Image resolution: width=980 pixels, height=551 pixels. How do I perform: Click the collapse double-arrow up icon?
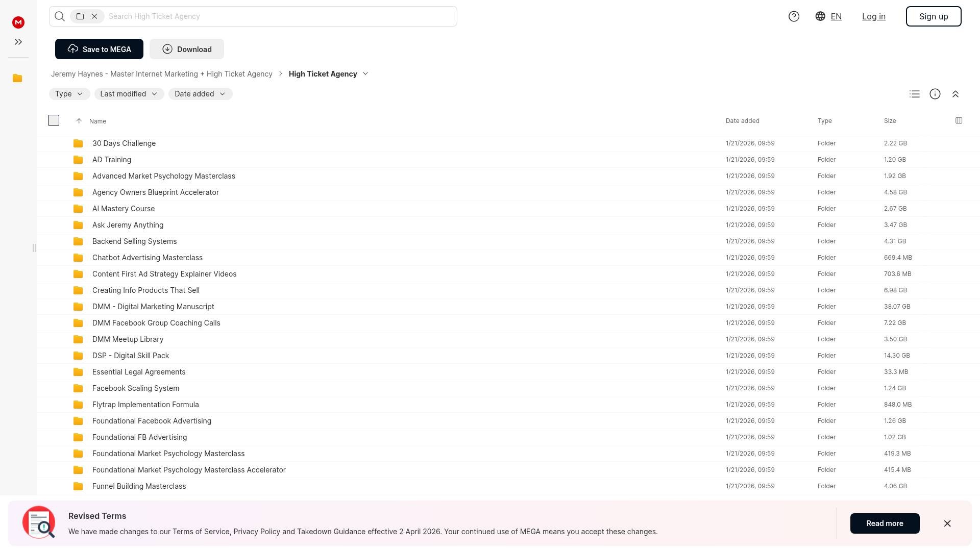[x=955, y=94]
